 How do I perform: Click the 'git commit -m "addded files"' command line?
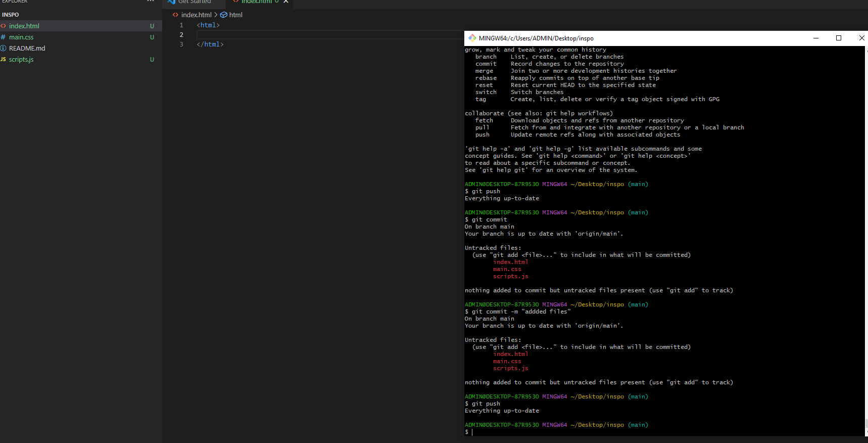pos(517,312)
